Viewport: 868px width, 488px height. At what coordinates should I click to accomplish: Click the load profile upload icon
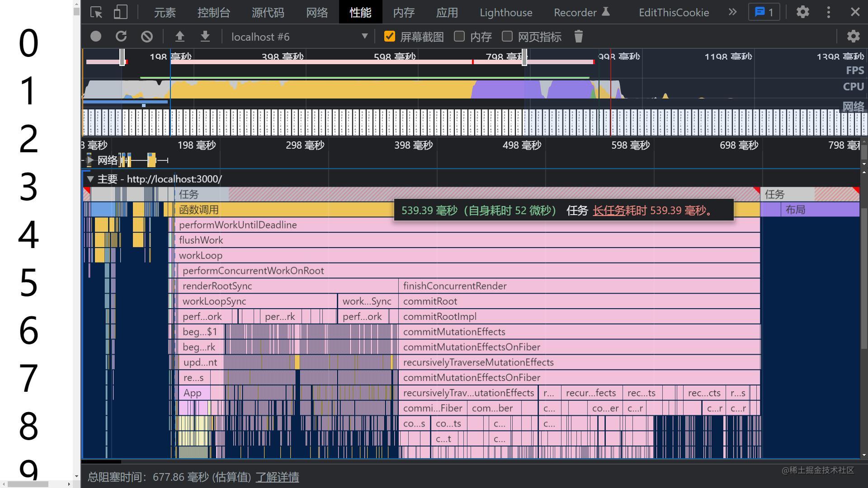point(179,37)
